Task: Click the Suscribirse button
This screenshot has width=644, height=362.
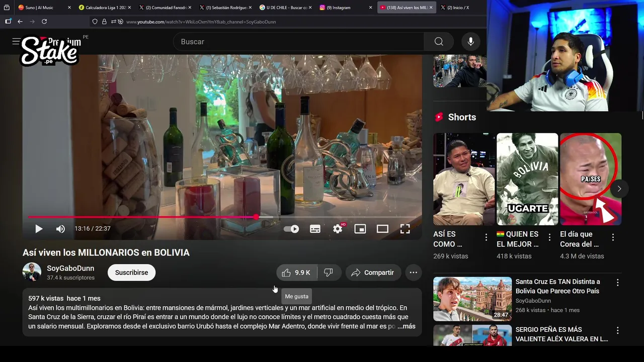Action: point(131,273)
